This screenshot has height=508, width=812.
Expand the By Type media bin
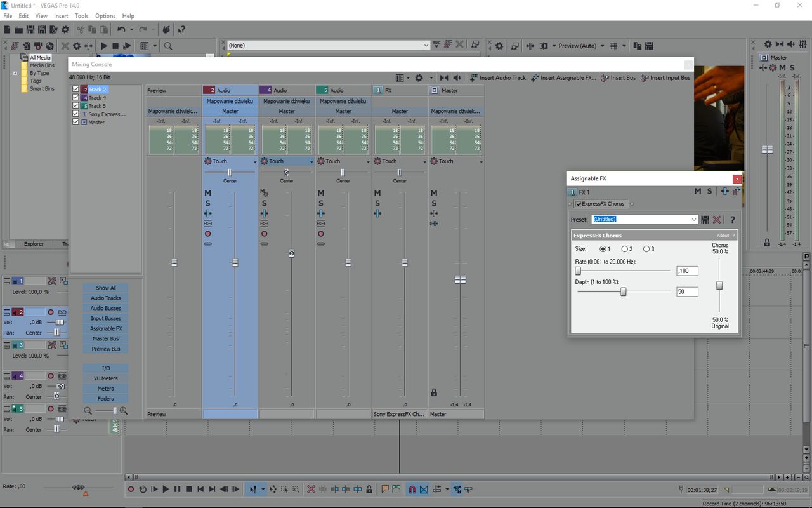coord(15,74)
